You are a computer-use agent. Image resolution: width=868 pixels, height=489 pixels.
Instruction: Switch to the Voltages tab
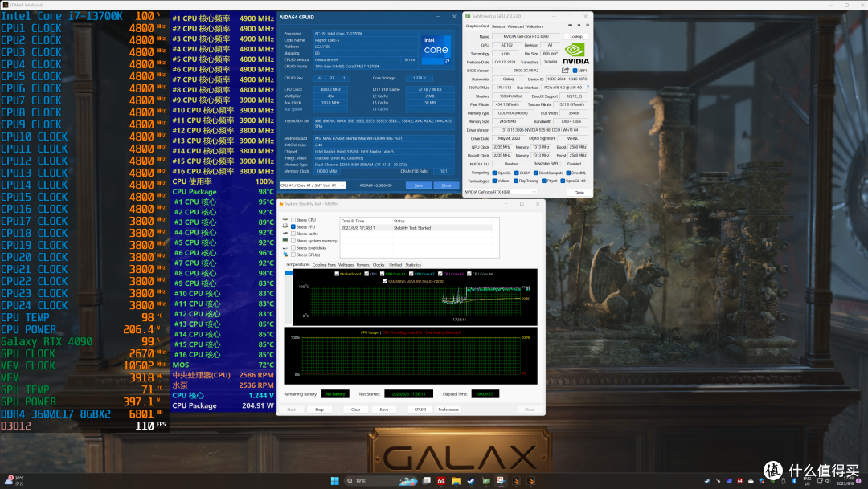point(346,265)
